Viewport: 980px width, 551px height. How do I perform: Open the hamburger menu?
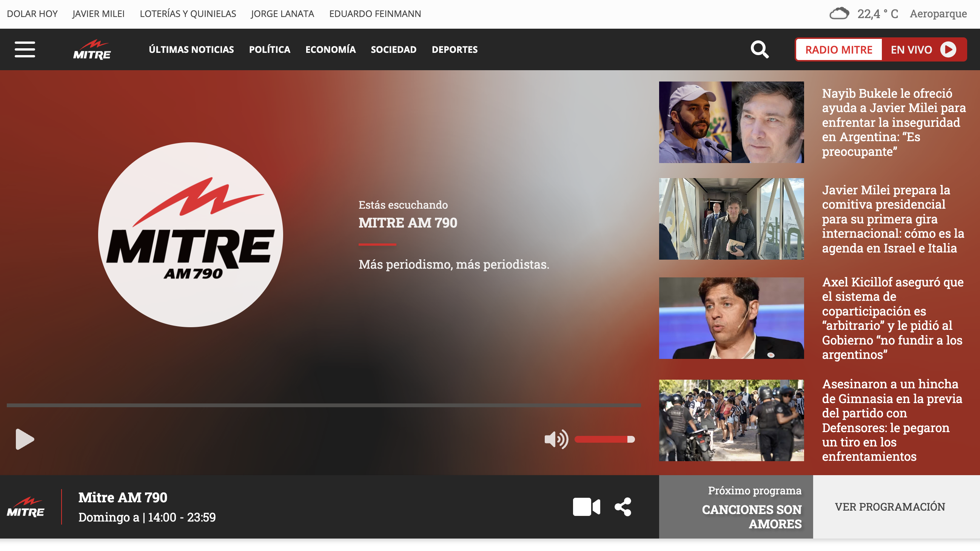click(x=25, y=49)
